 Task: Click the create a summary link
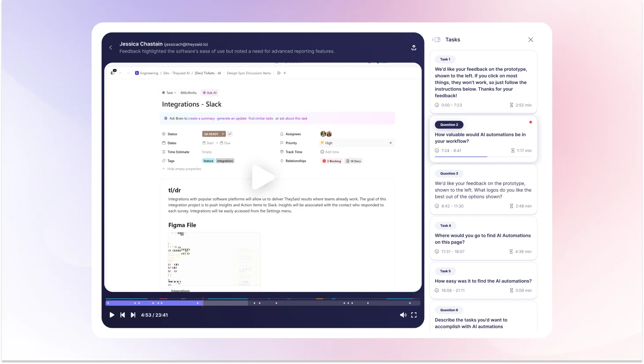pos(201,118)
